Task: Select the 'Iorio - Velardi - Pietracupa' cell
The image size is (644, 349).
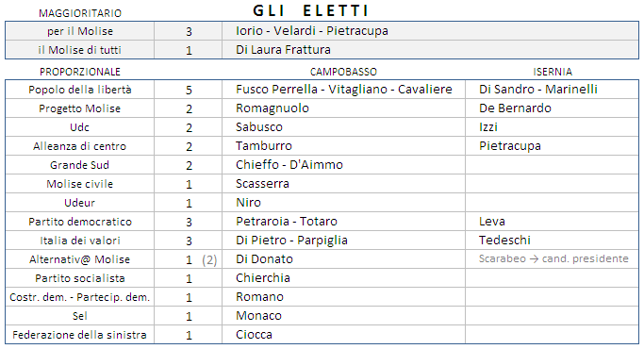Action: tap(430, 31)
